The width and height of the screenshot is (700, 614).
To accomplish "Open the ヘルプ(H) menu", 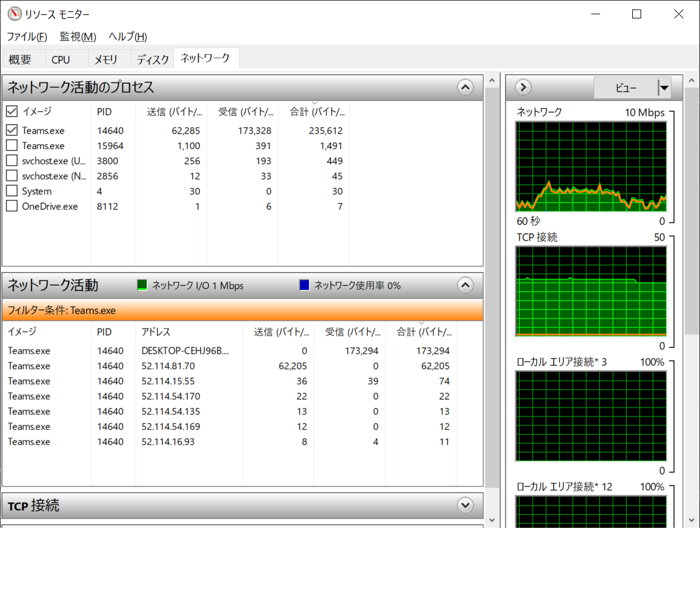I will tap(128, 37).
